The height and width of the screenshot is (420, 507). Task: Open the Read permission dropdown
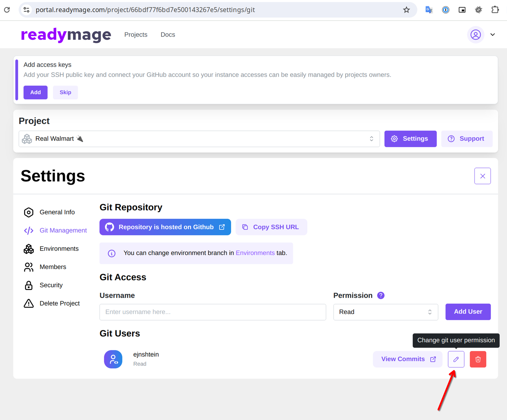point(385,312)
